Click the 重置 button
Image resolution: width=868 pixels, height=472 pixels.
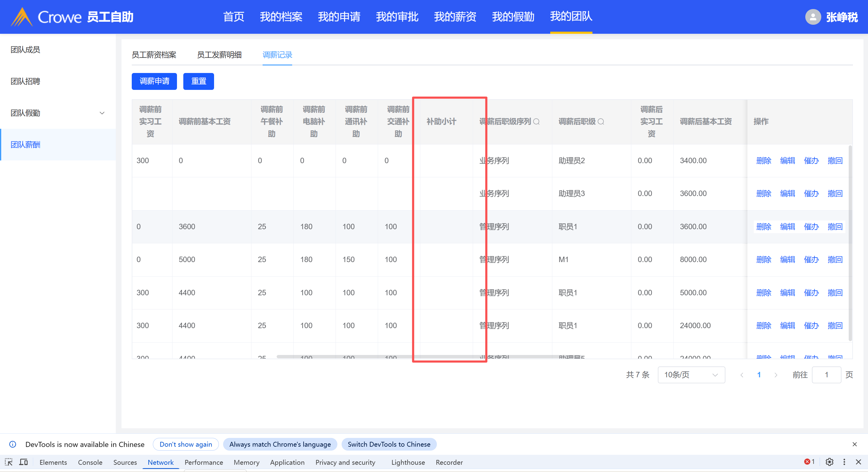click(x=198, y=81)
